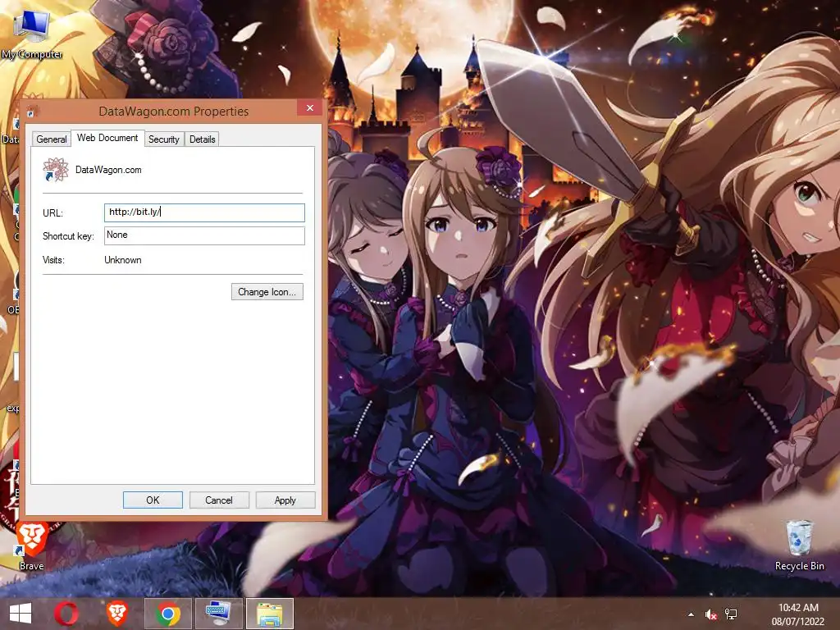
Task: Close the DataWagon.com Properties dialog
Action: (309, 107)
